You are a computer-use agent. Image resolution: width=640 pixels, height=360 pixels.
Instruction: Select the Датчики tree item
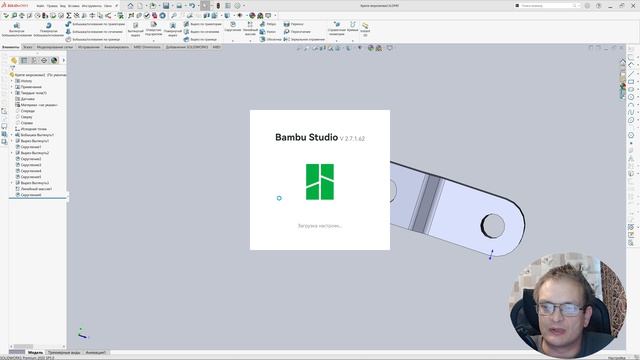click(x=27, y=99)
